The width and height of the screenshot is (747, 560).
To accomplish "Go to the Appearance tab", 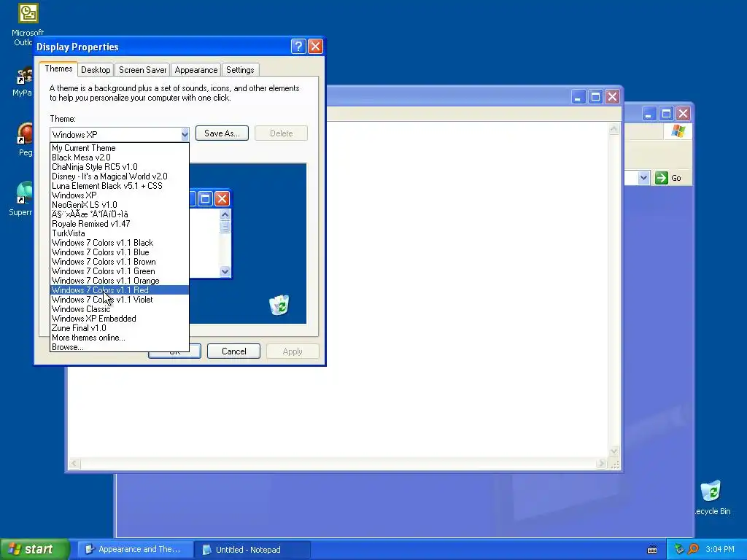I will click(196, 70).
